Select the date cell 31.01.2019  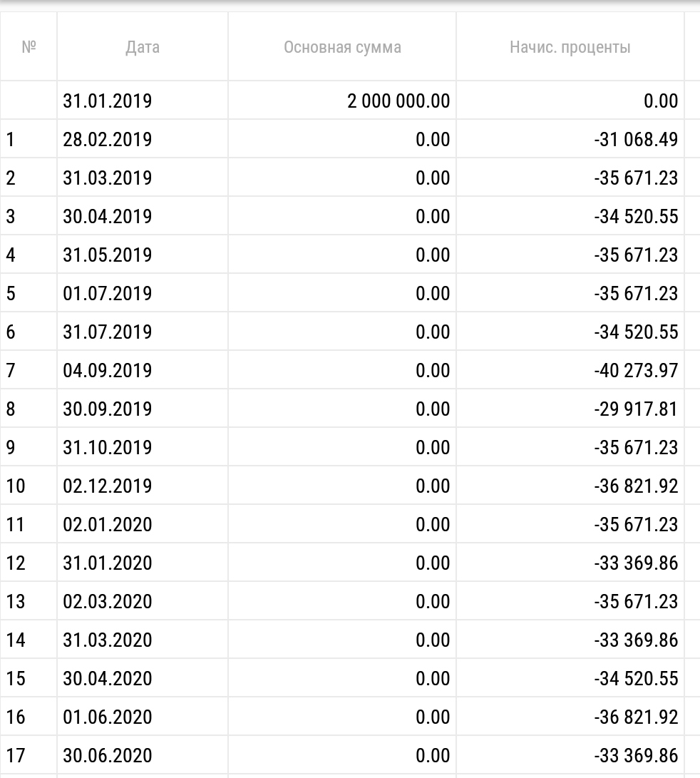tap(108, 101)
